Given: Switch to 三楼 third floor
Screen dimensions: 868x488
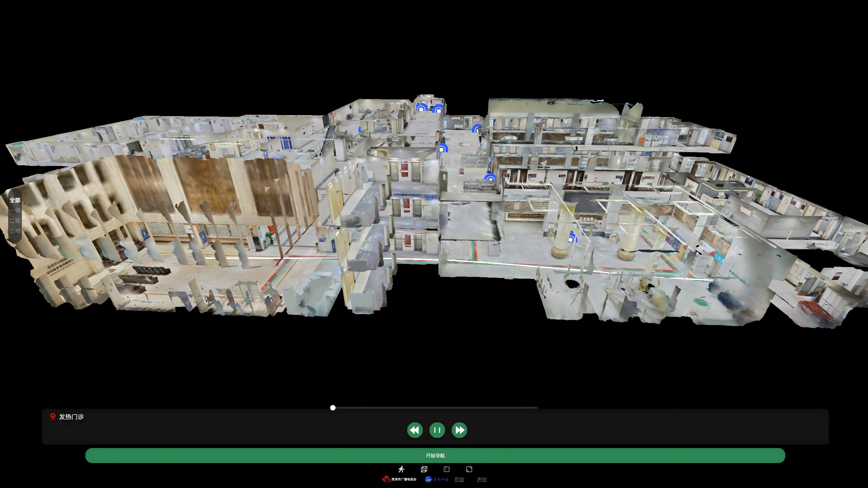Looking at the screenshot, I should [x=15, y=231].
